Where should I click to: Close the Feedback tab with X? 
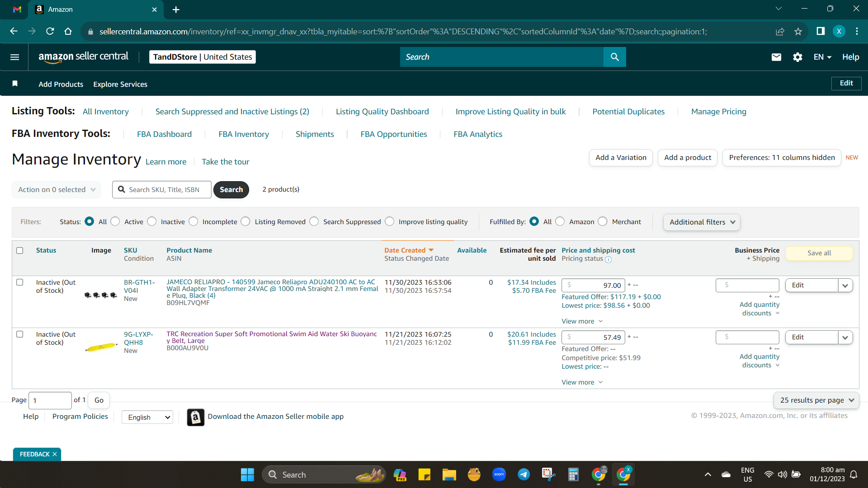coord(55,454)
